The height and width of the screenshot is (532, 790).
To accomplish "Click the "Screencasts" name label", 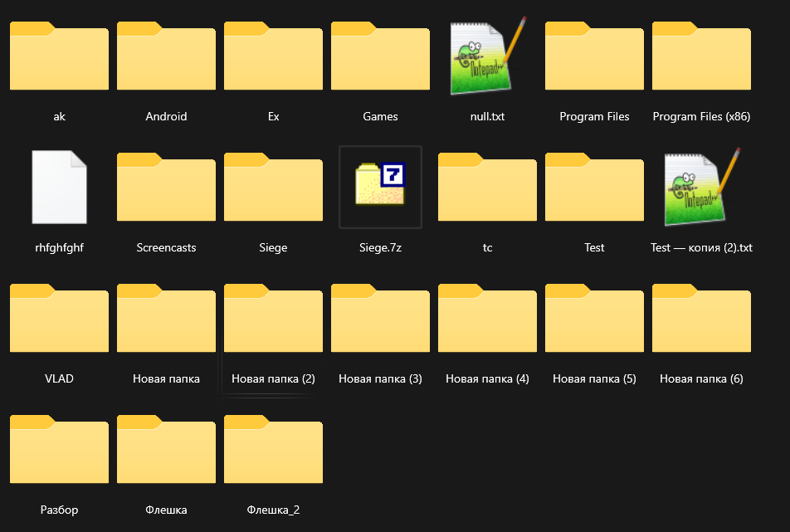I will [x=166, y=248].
